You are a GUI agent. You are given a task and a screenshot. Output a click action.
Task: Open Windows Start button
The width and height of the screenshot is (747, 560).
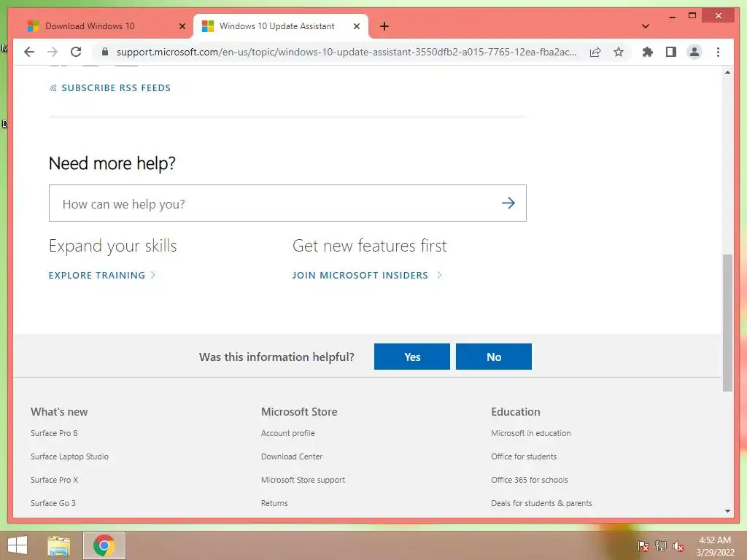18,545
